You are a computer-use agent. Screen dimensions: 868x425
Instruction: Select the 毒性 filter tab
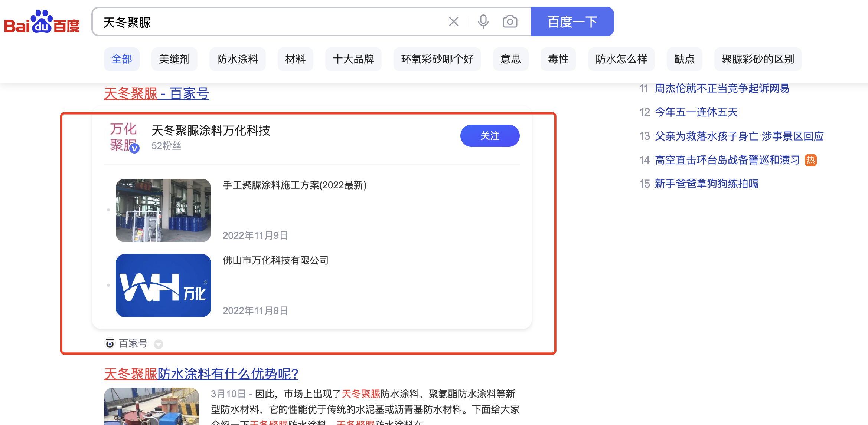(558, 59)
